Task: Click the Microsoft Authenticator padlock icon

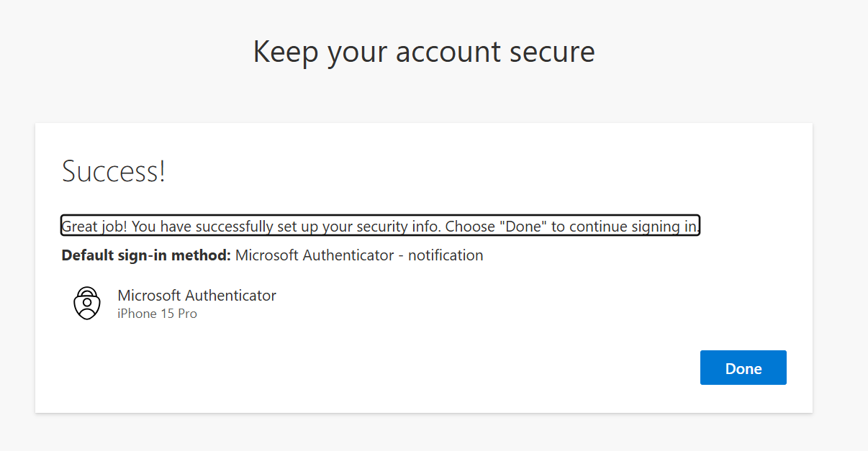Action: point(87,303)
